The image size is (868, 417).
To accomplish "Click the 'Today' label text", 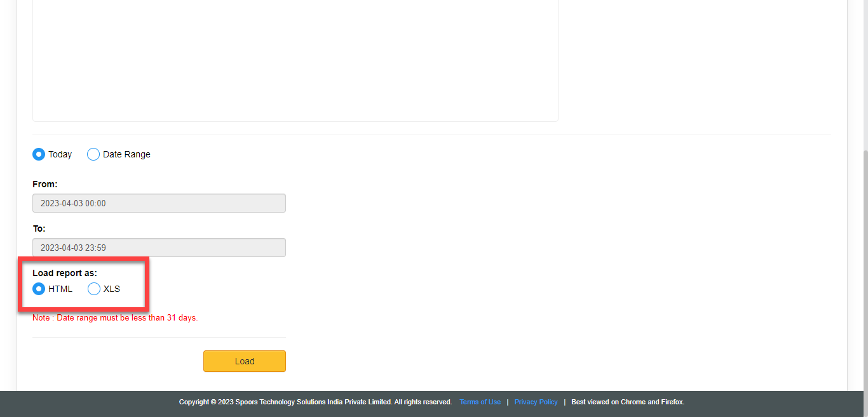I will pos(60,154).
